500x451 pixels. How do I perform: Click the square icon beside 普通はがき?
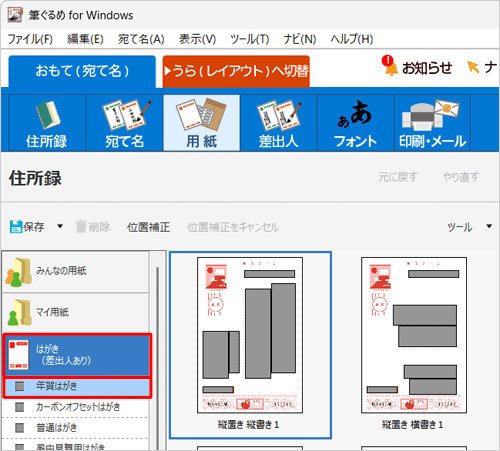pos(20,428)
